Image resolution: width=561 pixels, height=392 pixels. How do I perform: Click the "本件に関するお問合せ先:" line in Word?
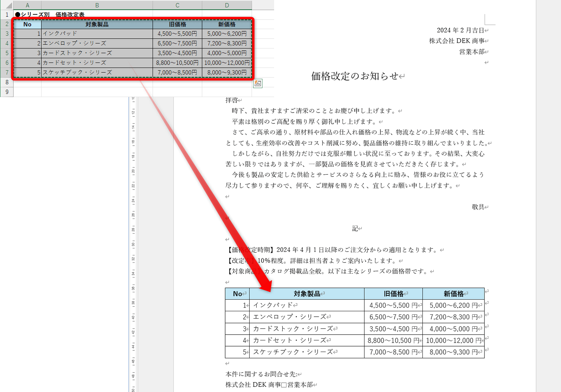coord(261,374)
